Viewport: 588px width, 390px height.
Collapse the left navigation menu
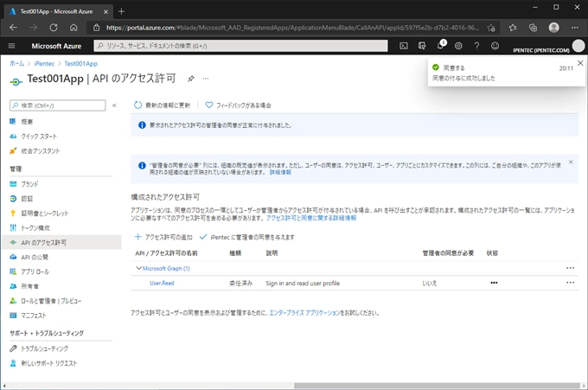(114, 105)
